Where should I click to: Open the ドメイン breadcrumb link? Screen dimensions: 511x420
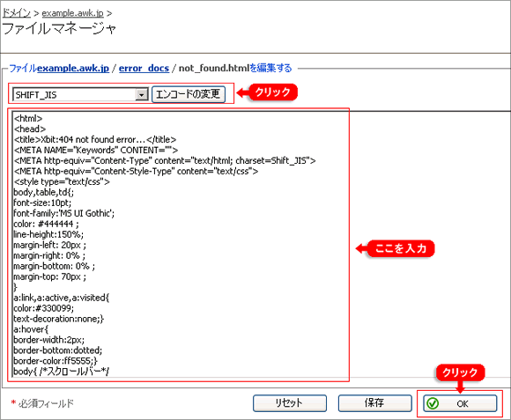(16, 13)
